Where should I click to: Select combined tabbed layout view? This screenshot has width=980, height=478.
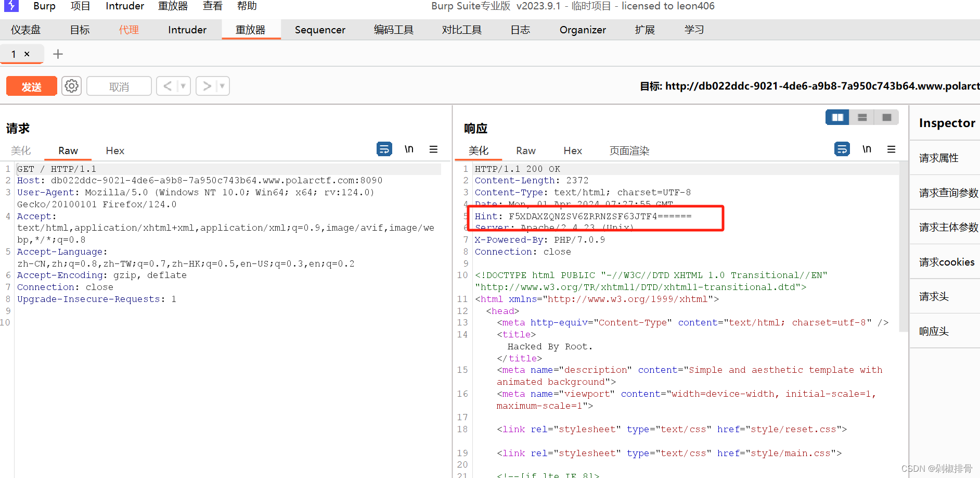point(887,118)
